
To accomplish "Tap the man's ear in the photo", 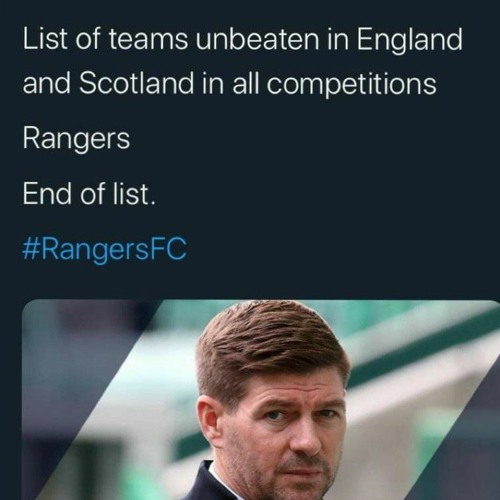I will coord(211,425).
